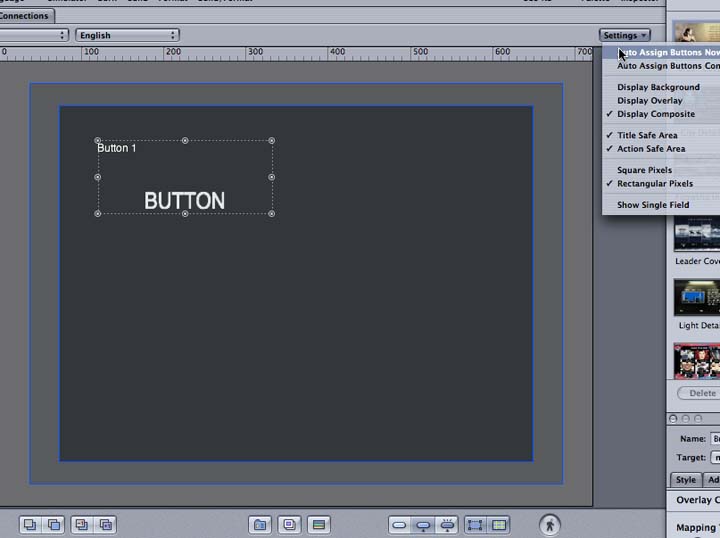Select Show Single Field menu item
Viewport: 720px width, 538px height.
point(653,205)
